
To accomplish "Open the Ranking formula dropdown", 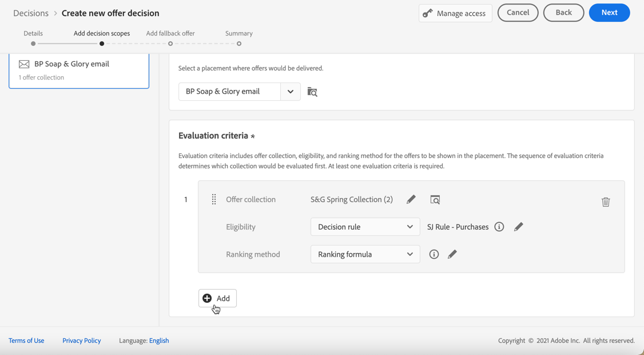I will pos(365,254).
